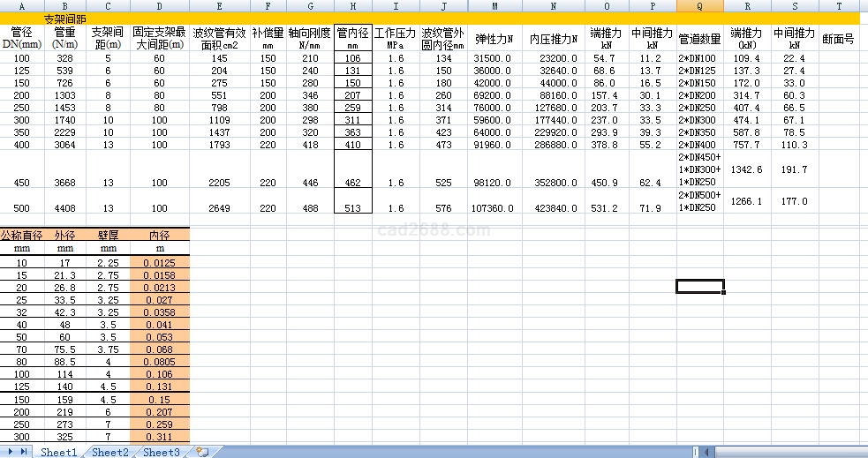Image resolution: width=868 pixels, height=458 pixels.
Task: Select column Q header
Action: [x=699, y=5]
